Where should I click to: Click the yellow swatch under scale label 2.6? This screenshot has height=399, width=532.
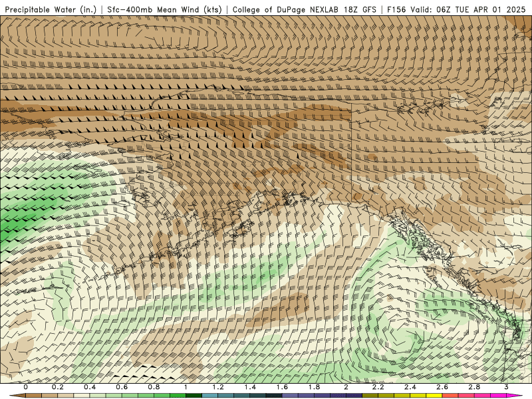pos(434,396)
